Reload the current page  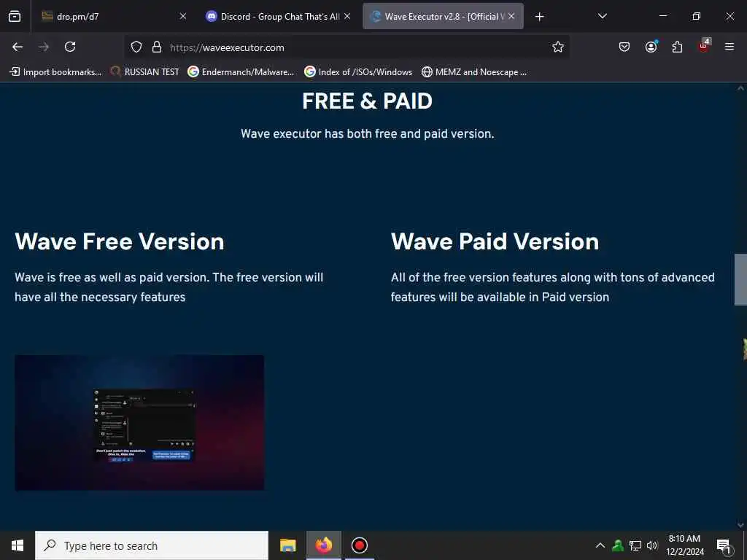pos(70,47)
